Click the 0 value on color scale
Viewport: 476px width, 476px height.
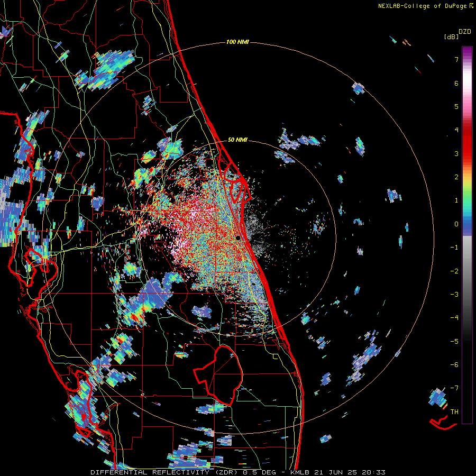(456, 224)
